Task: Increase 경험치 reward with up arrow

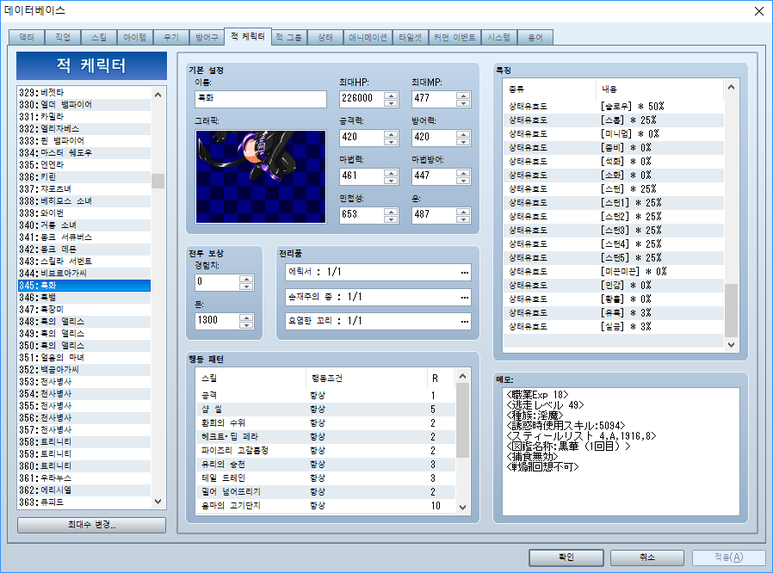Action: point(246,279)
